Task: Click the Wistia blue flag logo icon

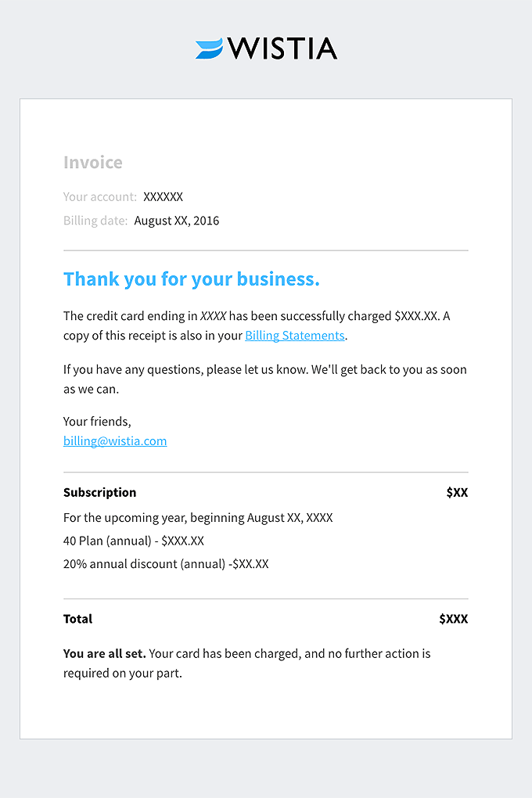Action: 209,49
